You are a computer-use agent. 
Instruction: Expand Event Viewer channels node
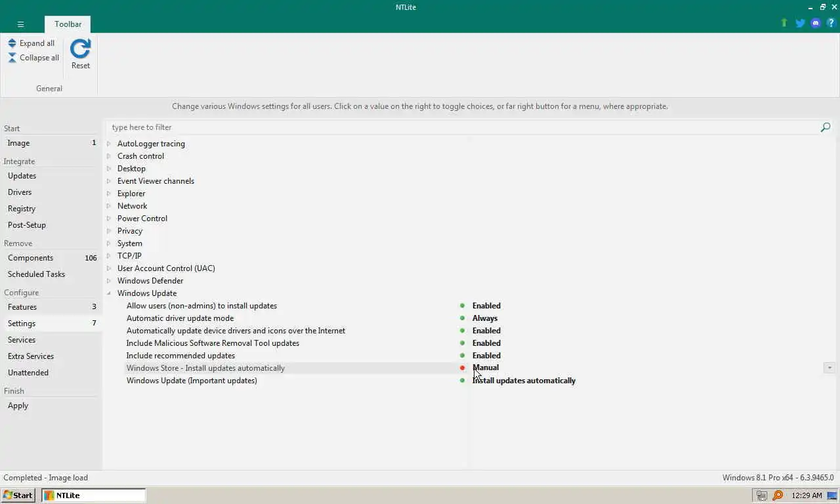click(x=109, y=181)
